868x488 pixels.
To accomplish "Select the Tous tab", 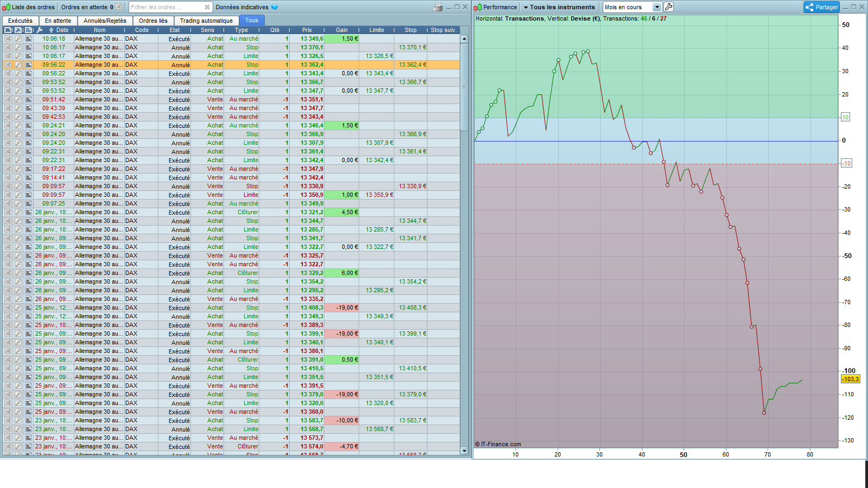I will [252, 21].
